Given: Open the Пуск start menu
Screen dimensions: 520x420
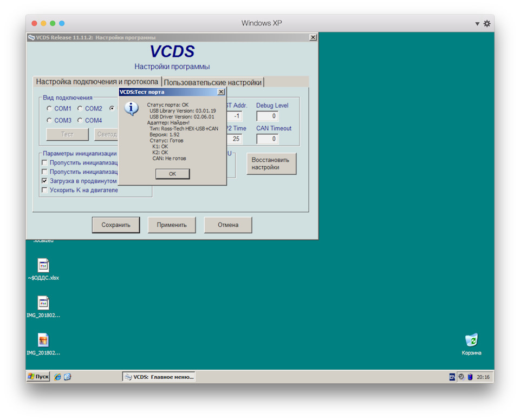Looking at the screenshot, I should coord(38,377).
